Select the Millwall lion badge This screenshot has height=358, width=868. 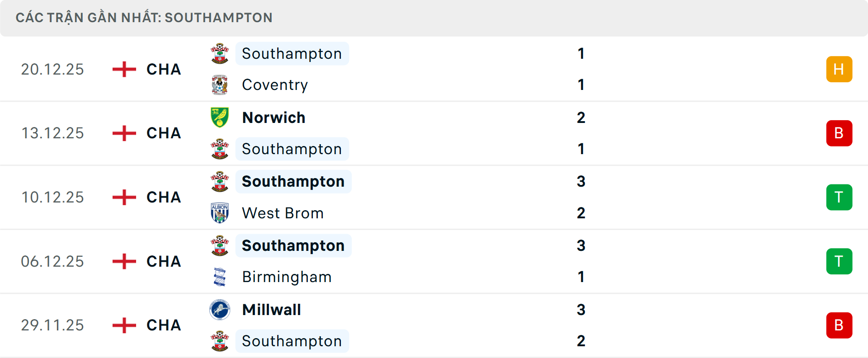tap(220, 310)
